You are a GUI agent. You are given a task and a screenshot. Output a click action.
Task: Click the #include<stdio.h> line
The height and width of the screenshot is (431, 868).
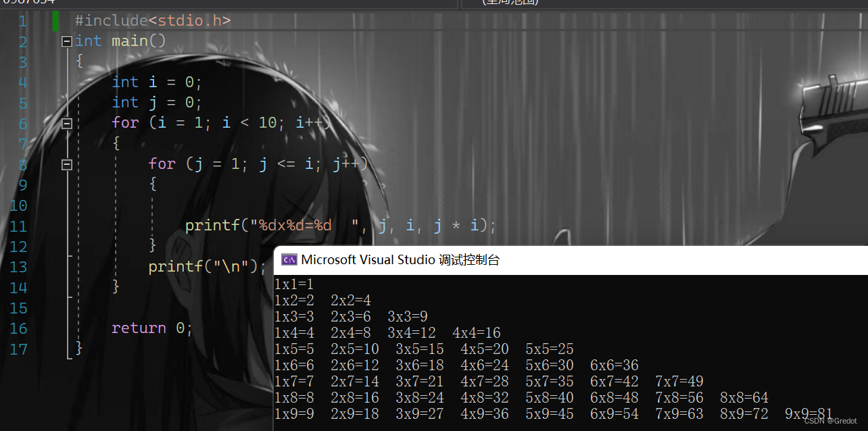[153, 21]
